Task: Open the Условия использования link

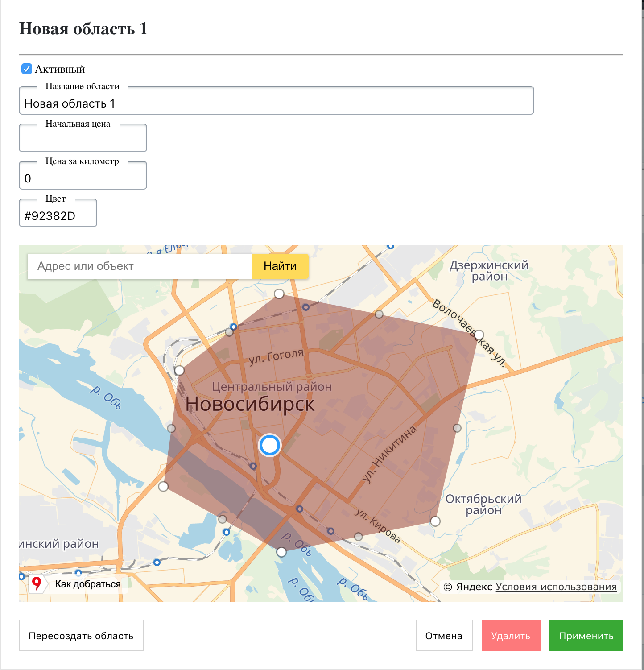Action: (556, 587)
